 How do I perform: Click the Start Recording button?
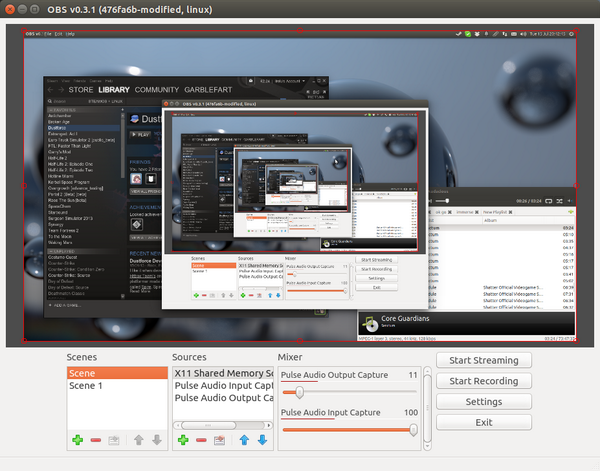(484, 381)
